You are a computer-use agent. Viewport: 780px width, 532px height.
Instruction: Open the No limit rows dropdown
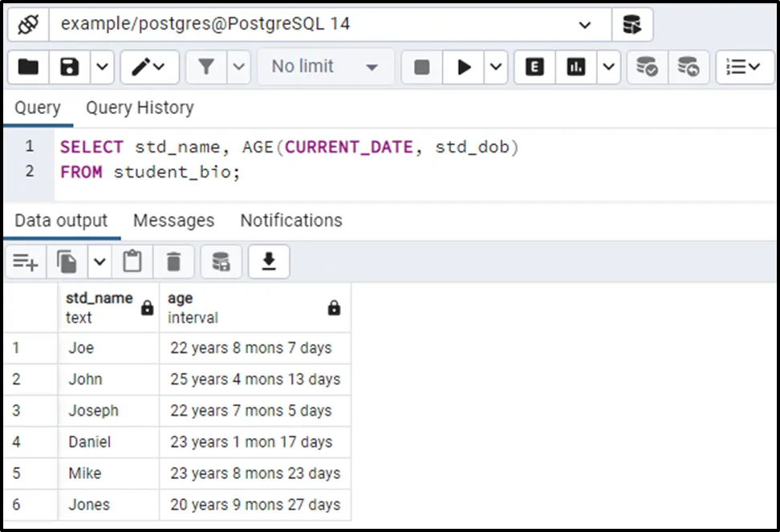324,67
